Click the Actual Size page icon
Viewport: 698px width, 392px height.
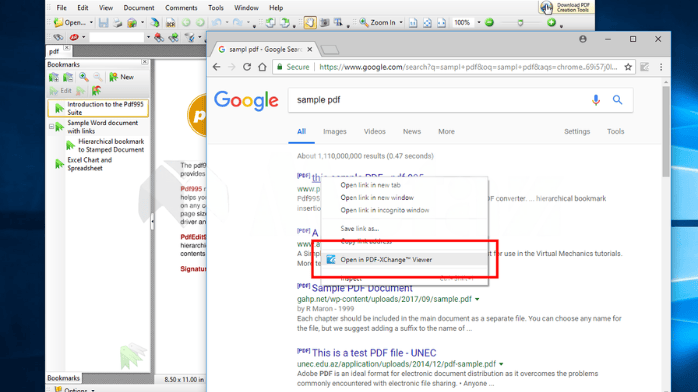(x=413, y=22)
